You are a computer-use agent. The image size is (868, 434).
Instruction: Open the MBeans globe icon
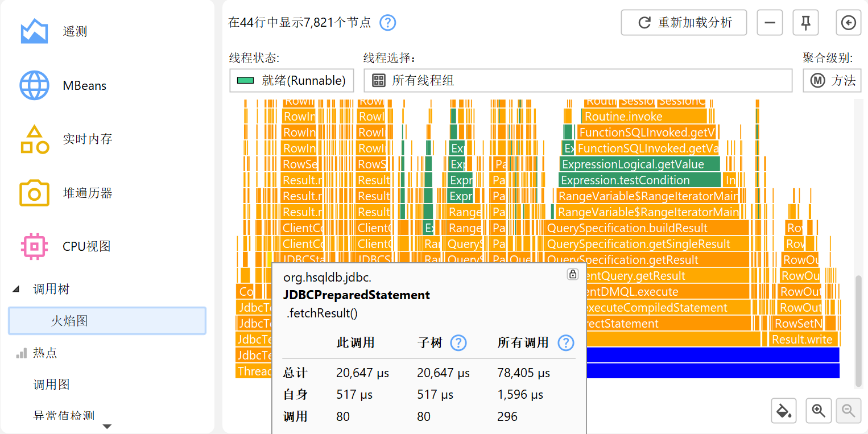pyautogui.click(x=34, y=85)
